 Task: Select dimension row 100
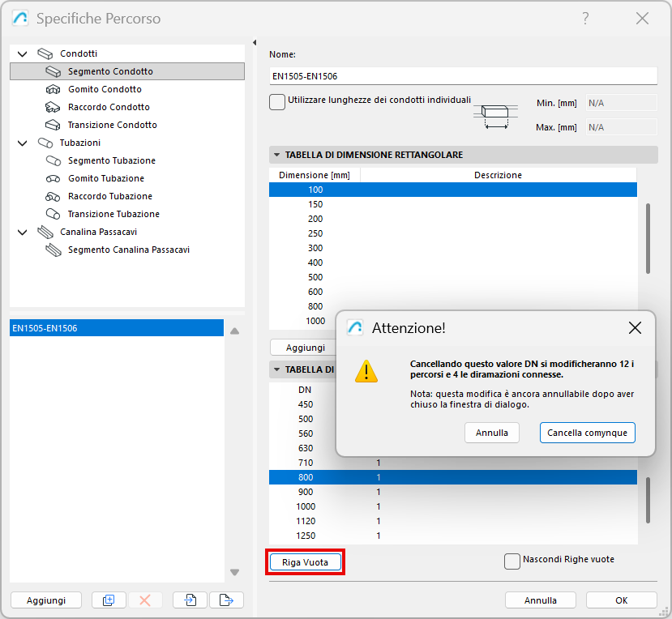point(453,190)
